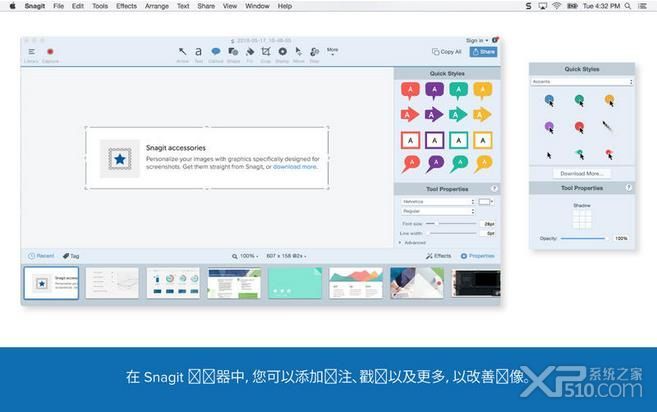The width and height of the screenshot is (657, 412).
Task: Apply the purple round bubble callout style
Action: pos(435,164)
